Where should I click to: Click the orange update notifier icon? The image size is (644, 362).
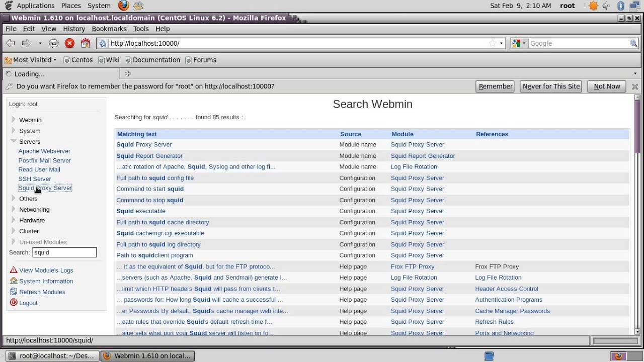click(594, 6)
